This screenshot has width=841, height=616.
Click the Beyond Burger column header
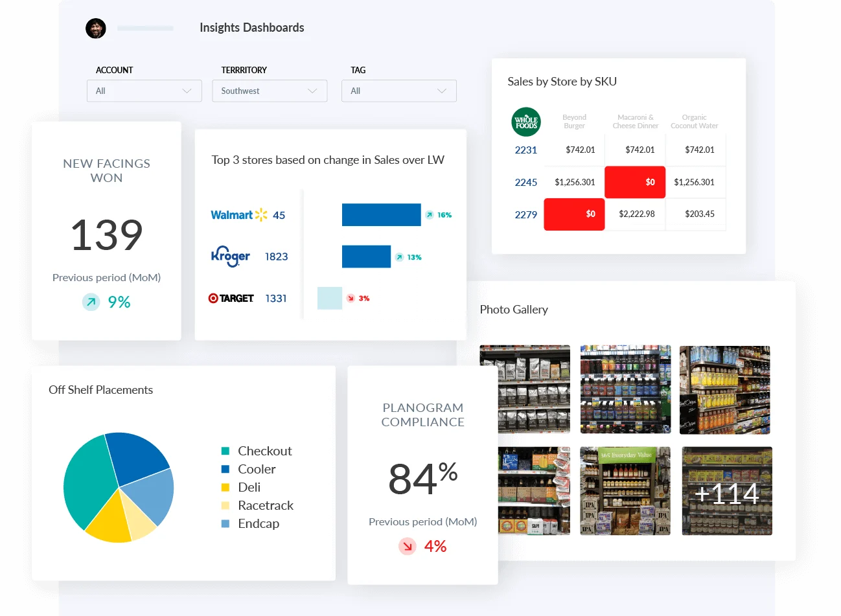pyautogui.click(x=574, y=122)
